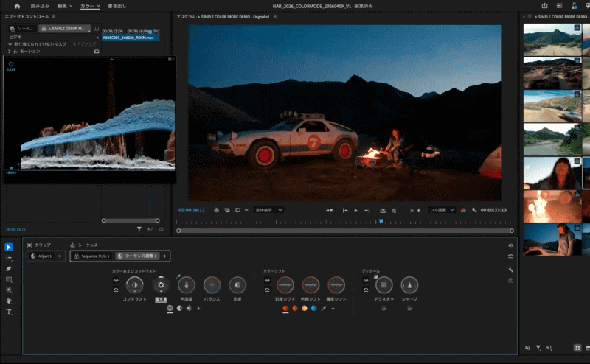Toggle eye visibility for ディテール section

click(x=366, y=280)
